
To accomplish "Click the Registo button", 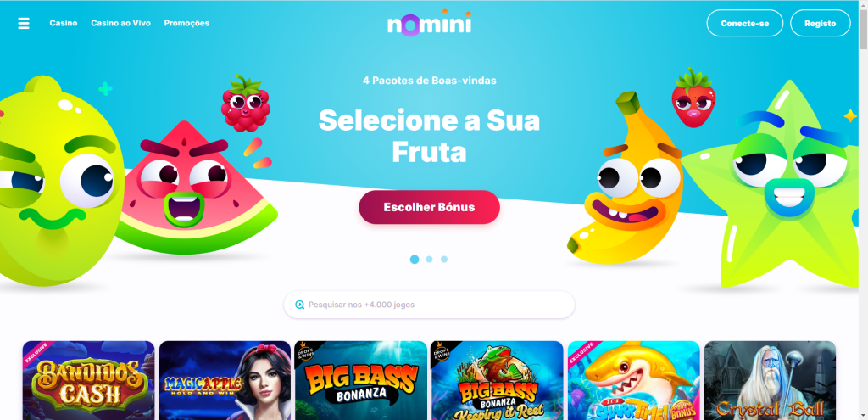I will (821, 23).
